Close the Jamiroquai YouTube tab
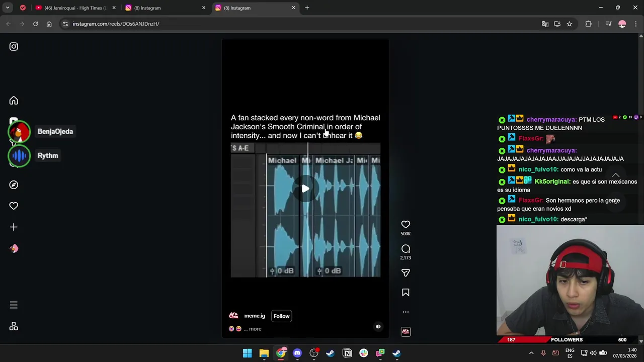644x362 pixels. click(x=114, y=8)
